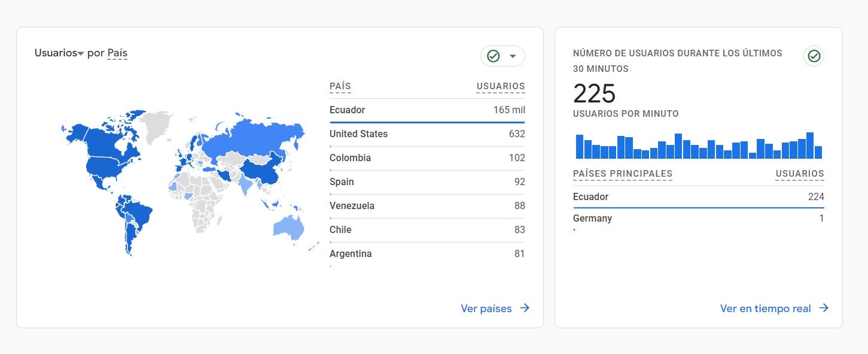Image resolution: width=868 pixels, height=354 pixels.
Task: Click the green data-quality checkmark icon on Usuarios card
Action: click(492, 56)
